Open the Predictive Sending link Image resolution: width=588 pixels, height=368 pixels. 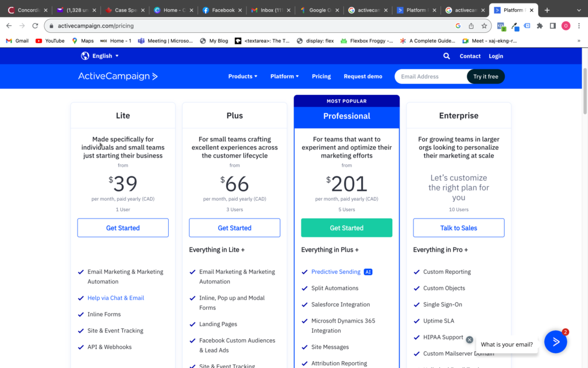[x=336, y=272]
